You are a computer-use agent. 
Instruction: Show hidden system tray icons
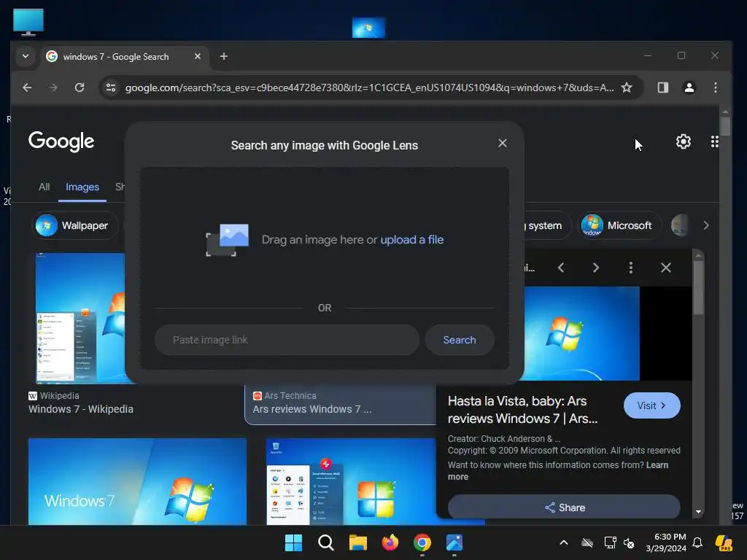point(564,542)
